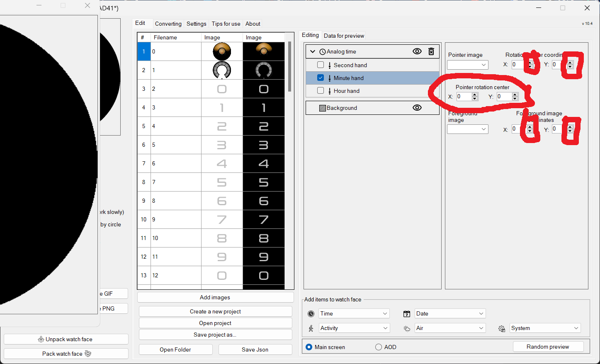Select the AOD radio button

tap(379, 347)
